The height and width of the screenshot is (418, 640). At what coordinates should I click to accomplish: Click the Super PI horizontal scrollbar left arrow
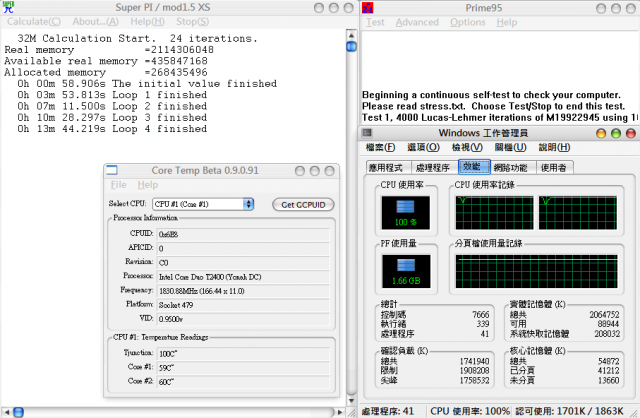[7, 412]
